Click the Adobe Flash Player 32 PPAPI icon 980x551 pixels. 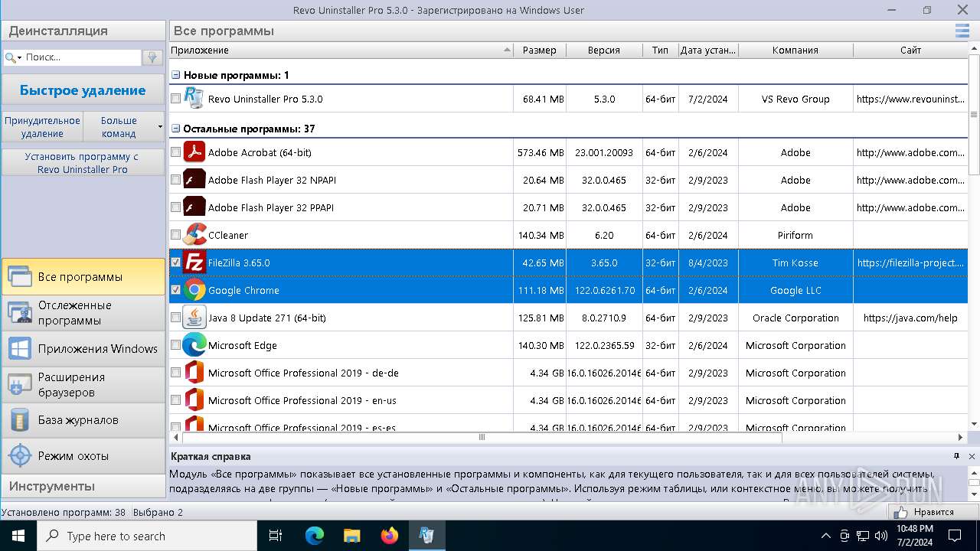194,207
